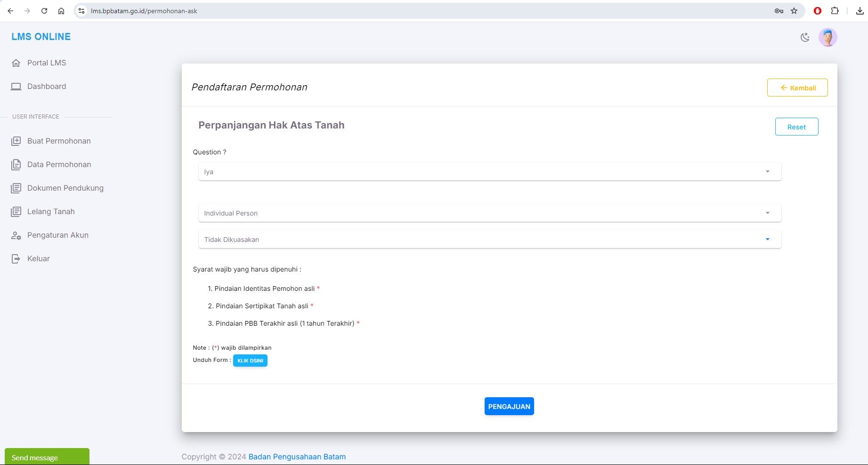The image size is (868, 465).
Task: Open the user avatar profile menu
Action: [827, 37]
